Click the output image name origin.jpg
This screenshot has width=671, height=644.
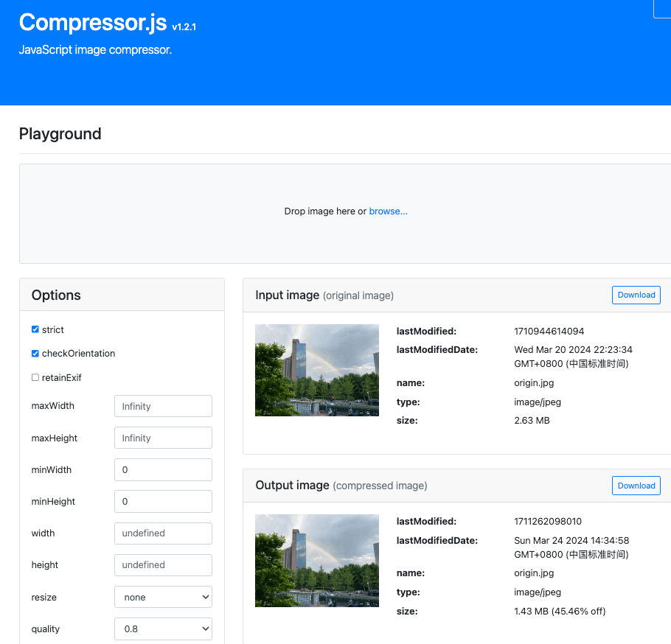[x=534, y=573]
